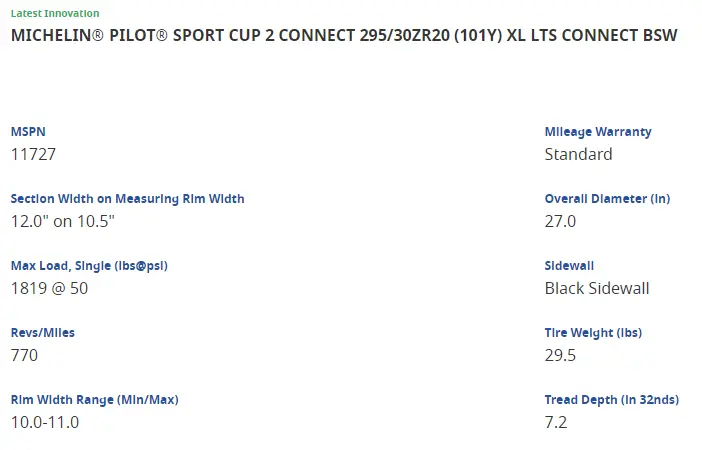Select the 29.5 tire weight value
This screenshot has width=702, height=450.
pos(560,355)
